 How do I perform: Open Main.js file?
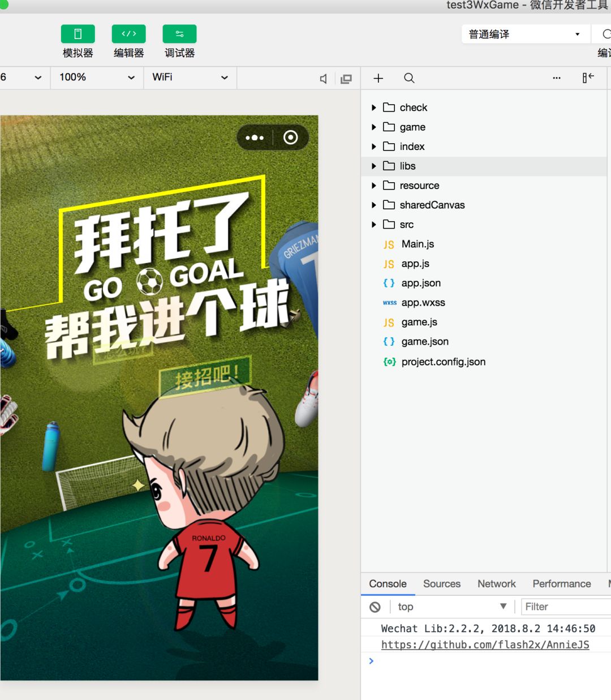484,244
